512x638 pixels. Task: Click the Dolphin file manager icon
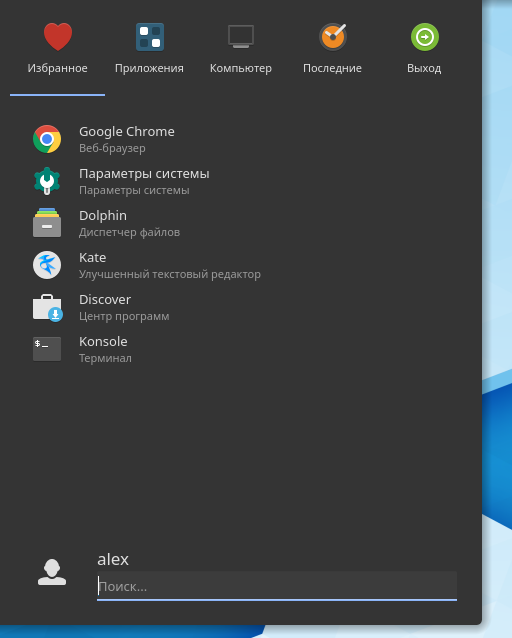coord(47,223)
